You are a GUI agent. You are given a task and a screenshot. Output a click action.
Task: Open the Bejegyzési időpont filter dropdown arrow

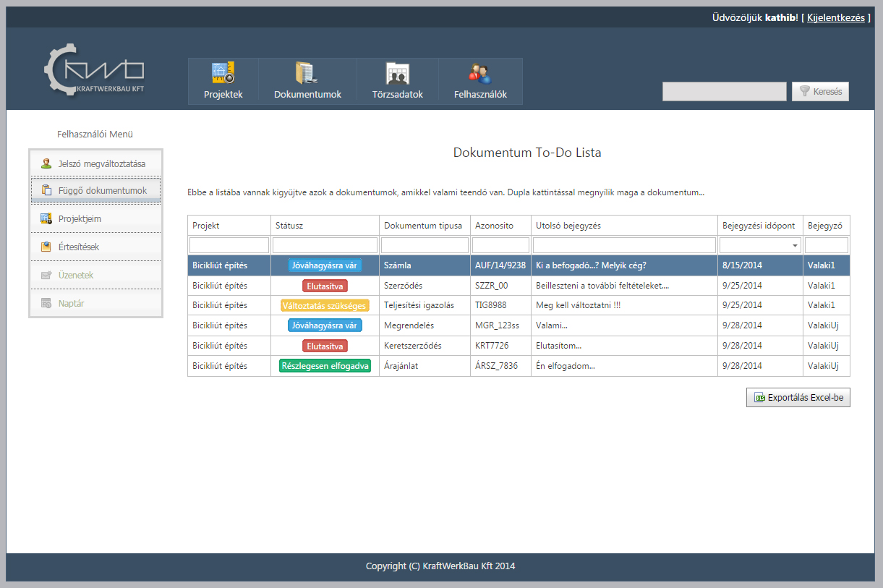pos(795,246)
